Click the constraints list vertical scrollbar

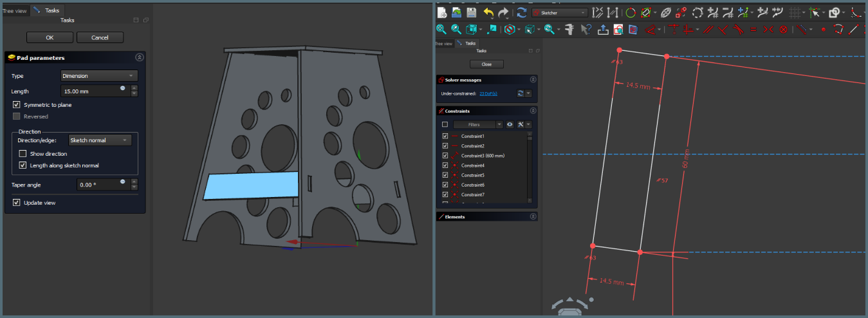point(530,167)
